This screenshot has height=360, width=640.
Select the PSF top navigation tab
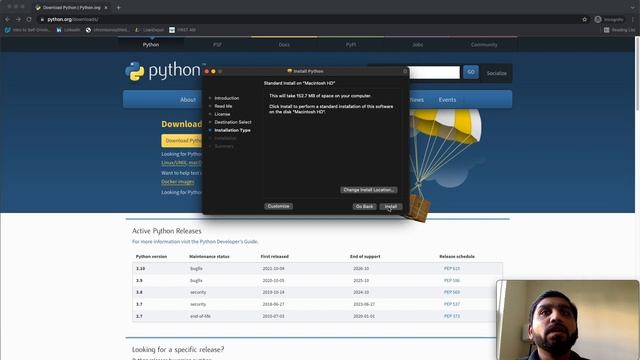pyautogui.click(x=217, y=44)
